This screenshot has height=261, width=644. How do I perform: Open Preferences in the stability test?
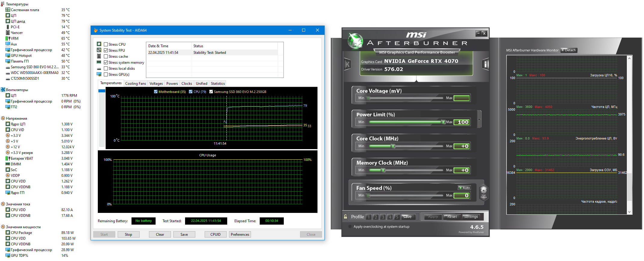(240, 235)
